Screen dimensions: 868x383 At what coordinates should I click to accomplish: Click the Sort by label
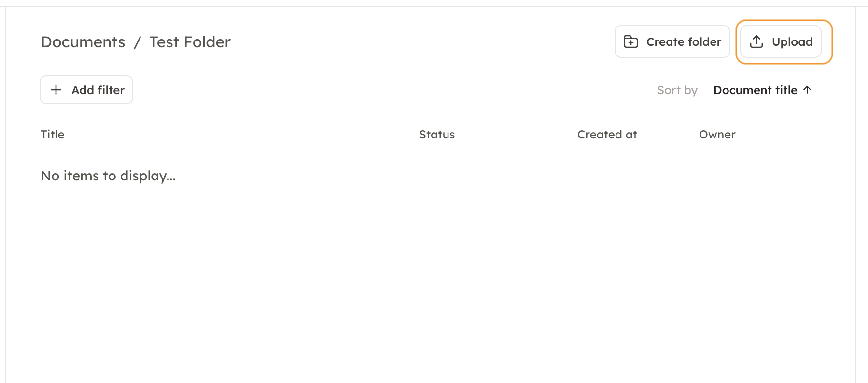[677, 90]
